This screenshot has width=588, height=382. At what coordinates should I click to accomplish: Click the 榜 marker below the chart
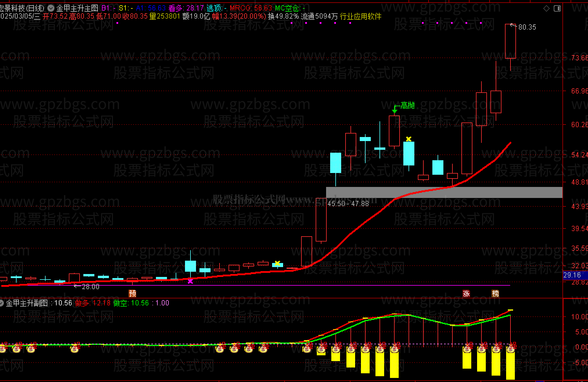495,293
